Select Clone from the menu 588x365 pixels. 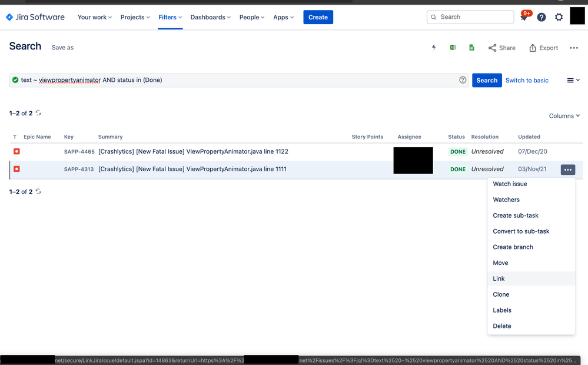[531, 294]
